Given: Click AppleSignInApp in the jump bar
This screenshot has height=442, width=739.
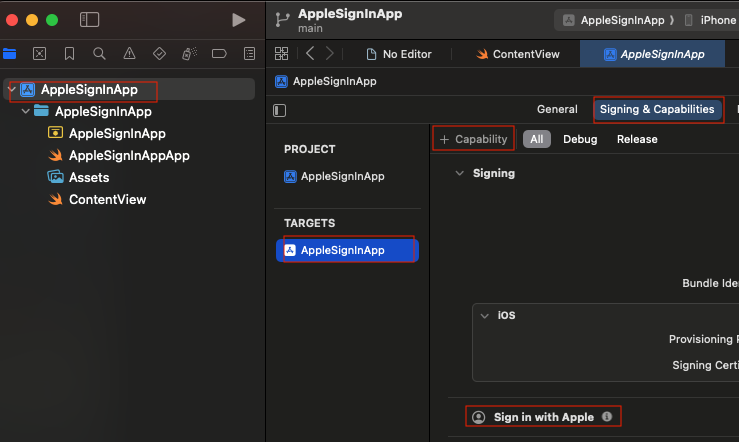Looking at the screenshot, I should point(326,82).
